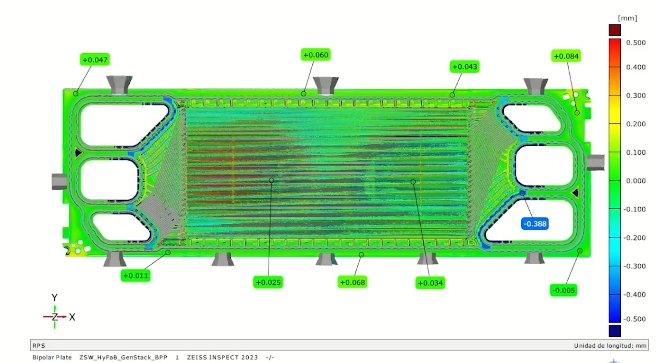This screenshot has height=363, width=660.
Task: Click the +0.025 deviation annotation
Action: click(x=268, y=282)
